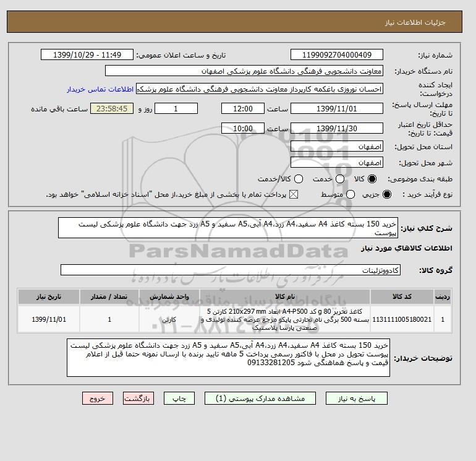Click the price validity date 1399/11/30 field

(x=337, y=128)
